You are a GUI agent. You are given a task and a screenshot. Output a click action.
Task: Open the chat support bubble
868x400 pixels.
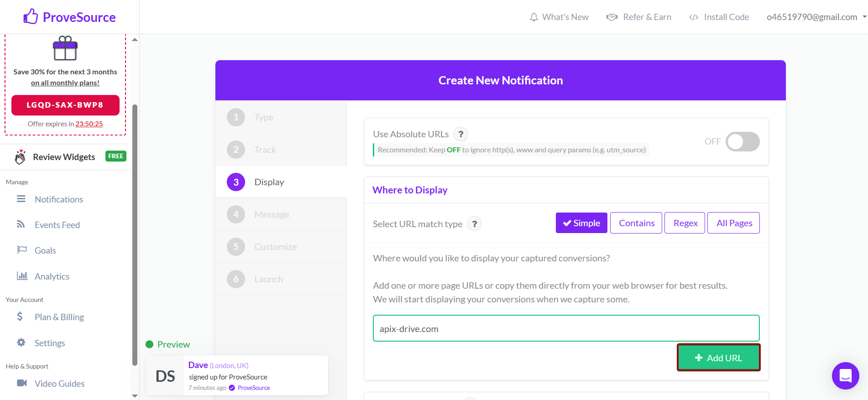pos(845,376)
